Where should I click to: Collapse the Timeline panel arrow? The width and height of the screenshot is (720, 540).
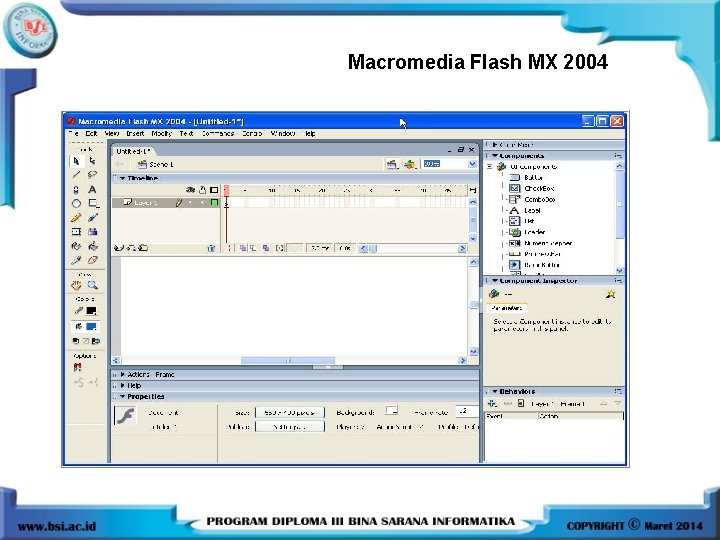pos(122,178)
